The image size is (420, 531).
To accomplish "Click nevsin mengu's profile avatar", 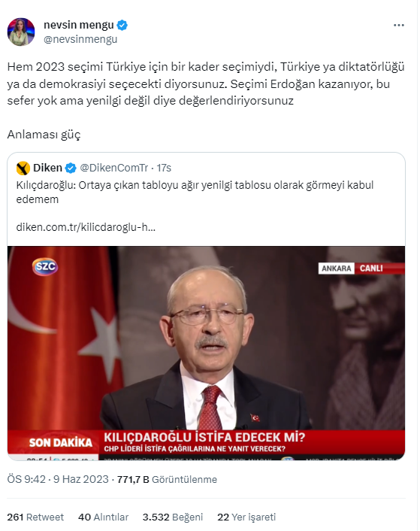I will click(21, 32).
